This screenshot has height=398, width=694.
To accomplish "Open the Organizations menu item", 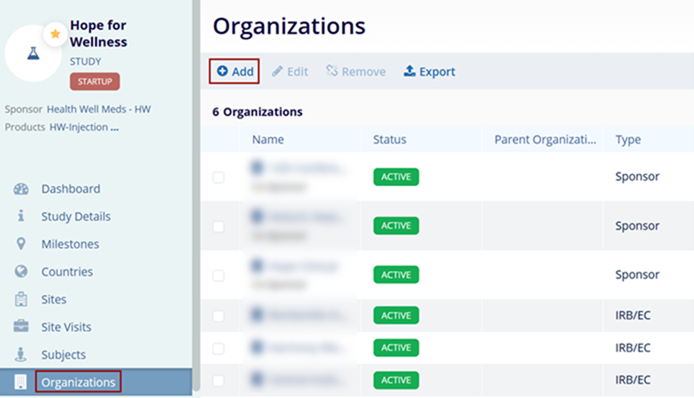I will pyautogui.click(x=78, y=382).
